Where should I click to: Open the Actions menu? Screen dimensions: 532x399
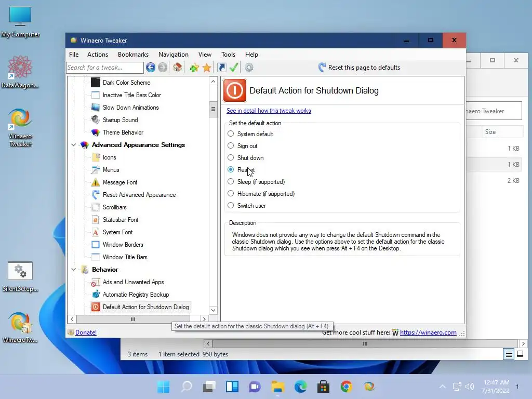coord(97,54)
